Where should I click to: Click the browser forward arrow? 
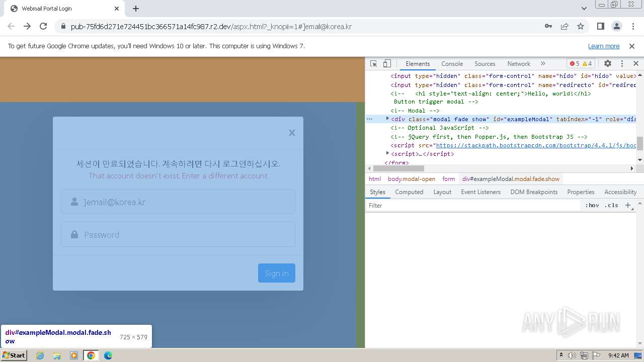click(x=27, y=26)
